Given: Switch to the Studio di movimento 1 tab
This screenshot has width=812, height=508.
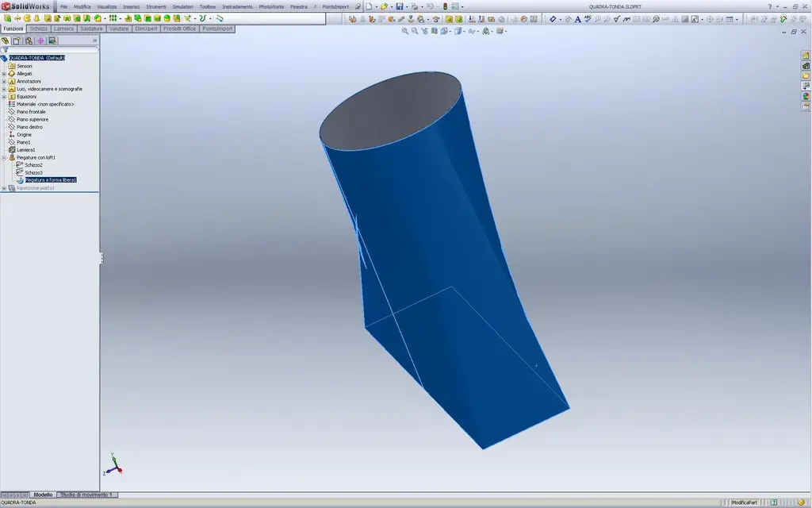Looking at the screenshot, I should click(86, 495).
